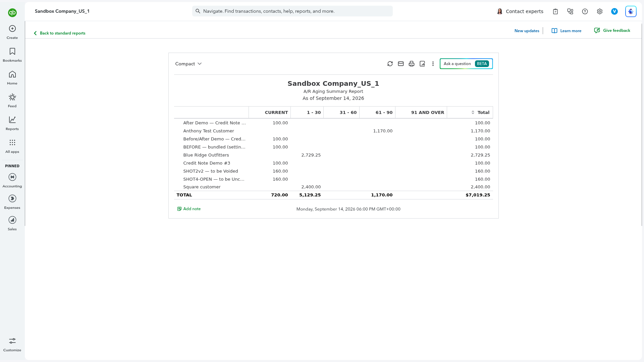644x362 pixels.
Task: Open the header icon left of help
Action: click(x=570, y=11)
